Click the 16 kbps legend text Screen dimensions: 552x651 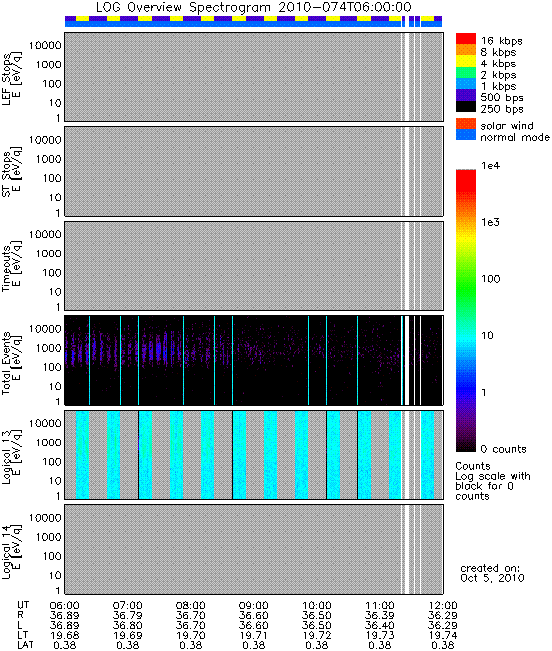coord(501,41)
